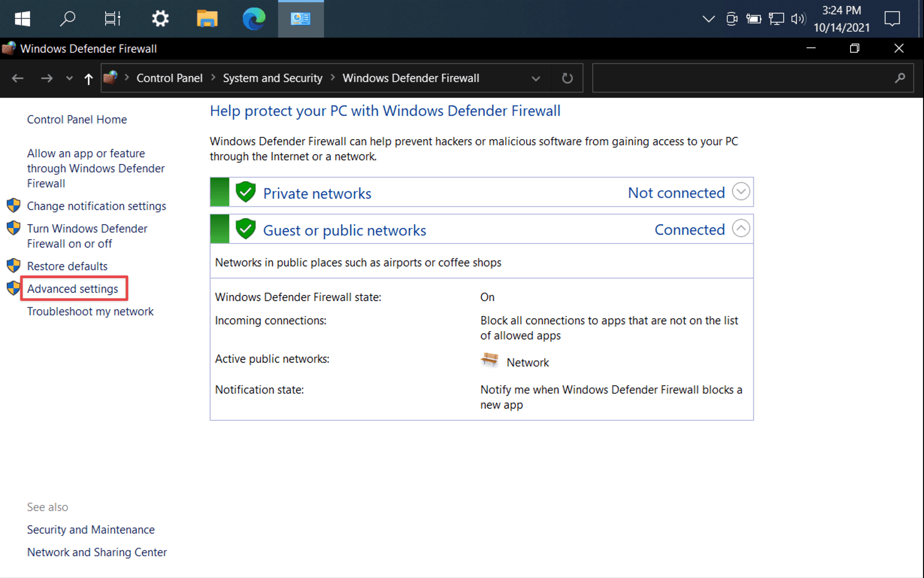
Task: Open the Action Center notification icon
Action: click(892, 19)
